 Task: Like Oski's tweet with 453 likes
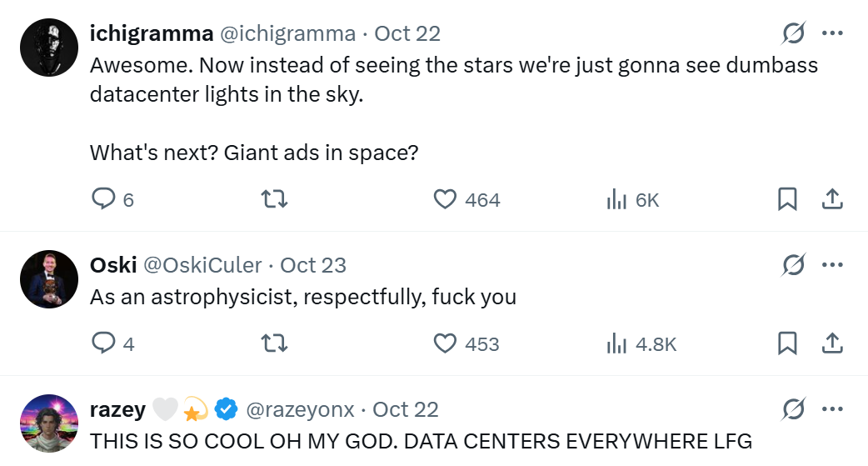pos(446,343)
